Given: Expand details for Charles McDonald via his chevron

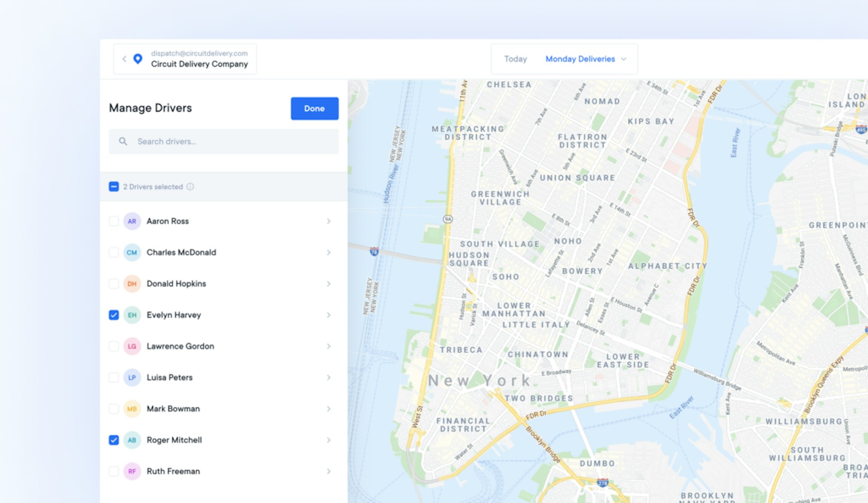Looking at the screenshot, I should coord(329,252).
